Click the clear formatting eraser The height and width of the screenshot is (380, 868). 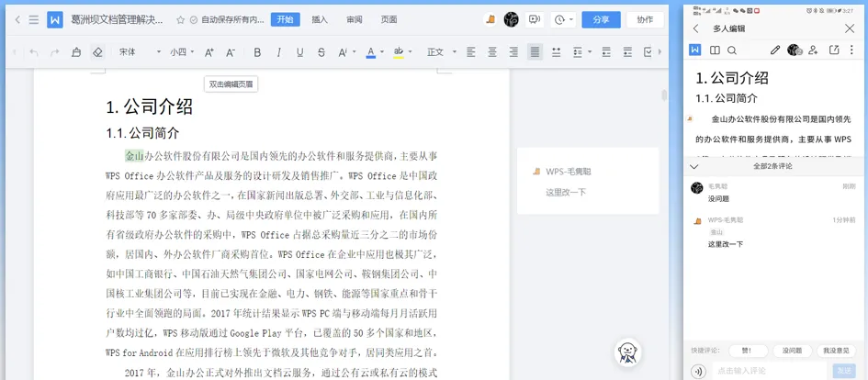click(x=98, y=52)
